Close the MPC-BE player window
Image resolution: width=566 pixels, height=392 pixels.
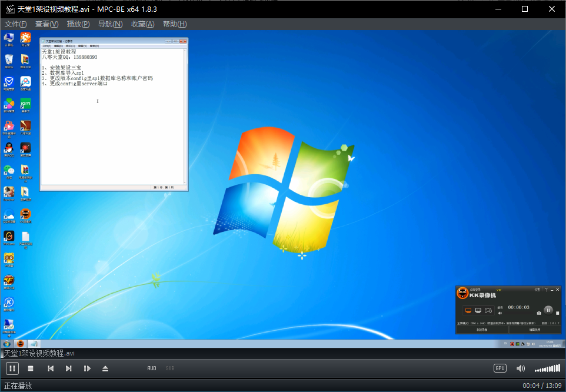(551, 9)
